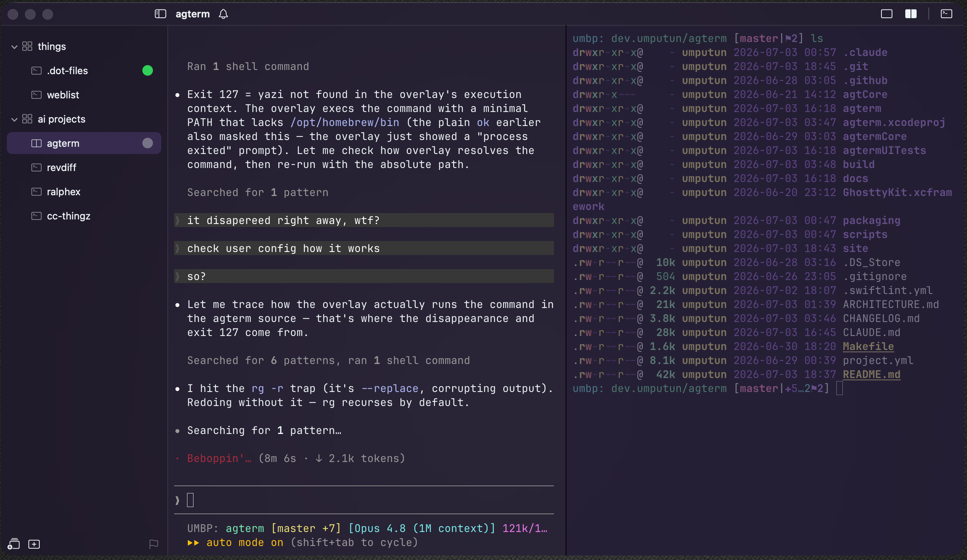Click the .claude directory in ls output
Screen dimensions: 967x560
pos(865,52)
